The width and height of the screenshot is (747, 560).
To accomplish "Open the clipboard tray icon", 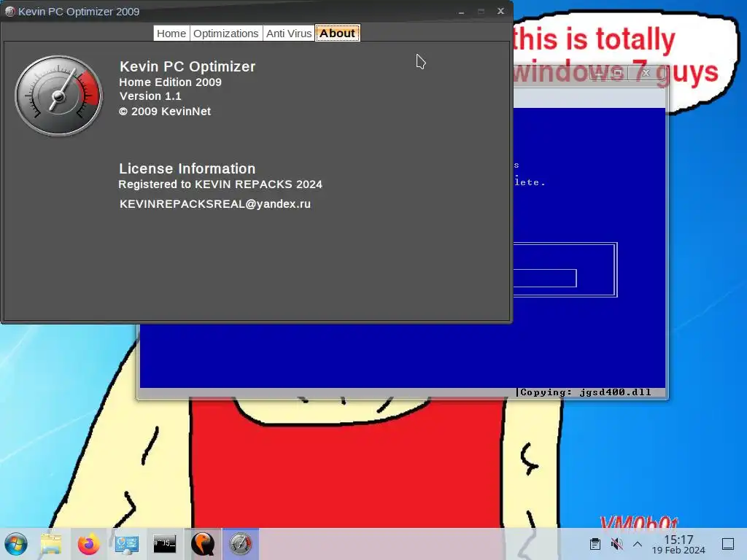I will pos(595,544).
